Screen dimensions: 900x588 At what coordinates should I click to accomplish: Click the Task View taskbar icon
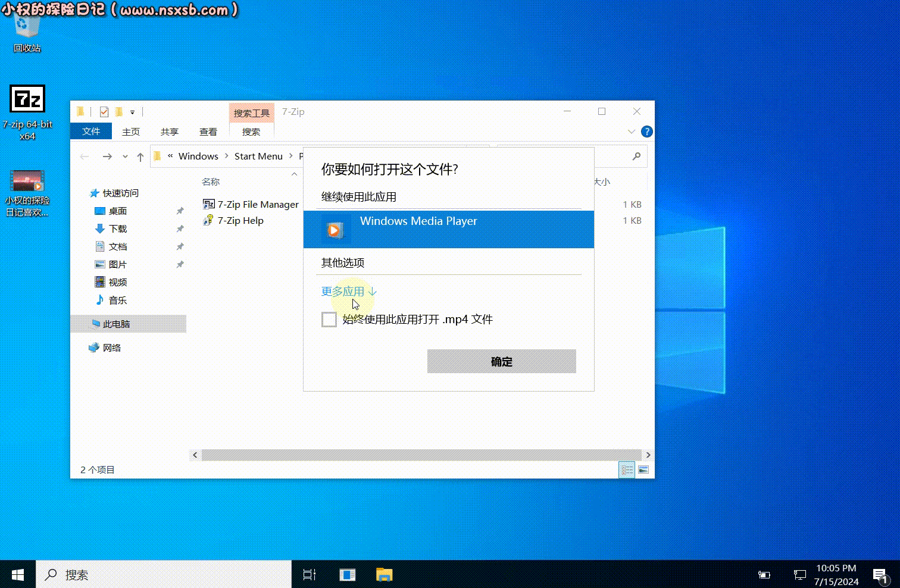point(310,574)
